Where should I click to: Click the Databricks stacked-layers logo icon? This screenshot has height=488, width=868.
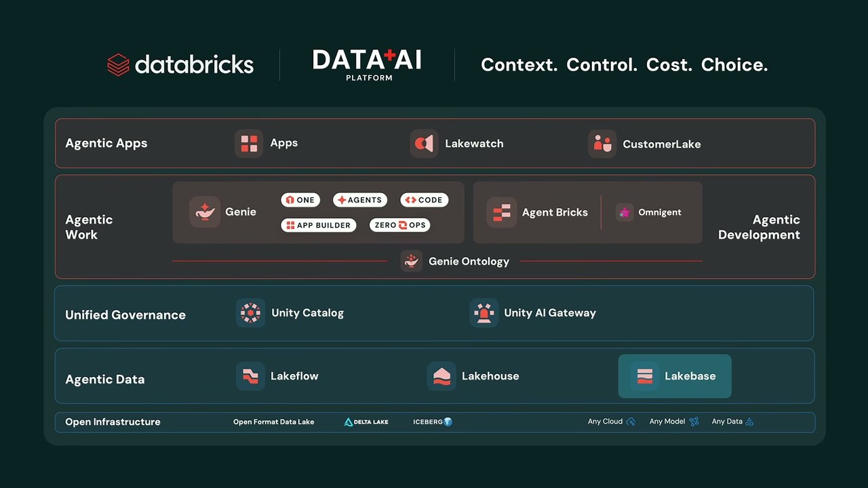point(118,65)
